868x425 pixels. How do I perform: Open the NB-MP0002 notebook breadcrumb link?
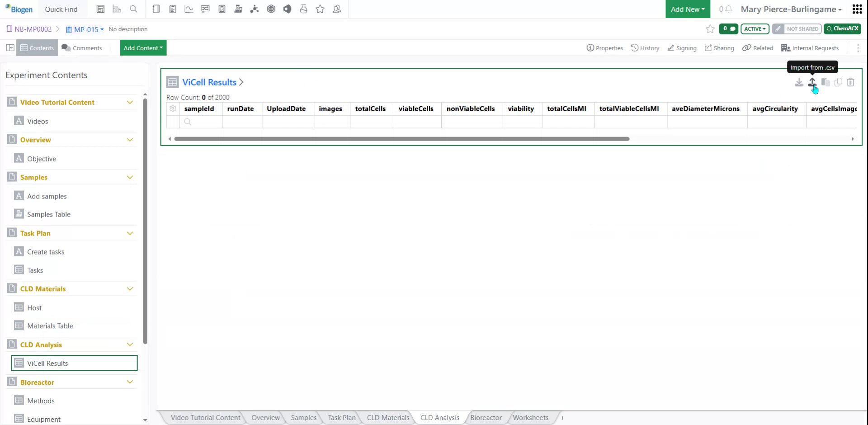pos(33,29)
